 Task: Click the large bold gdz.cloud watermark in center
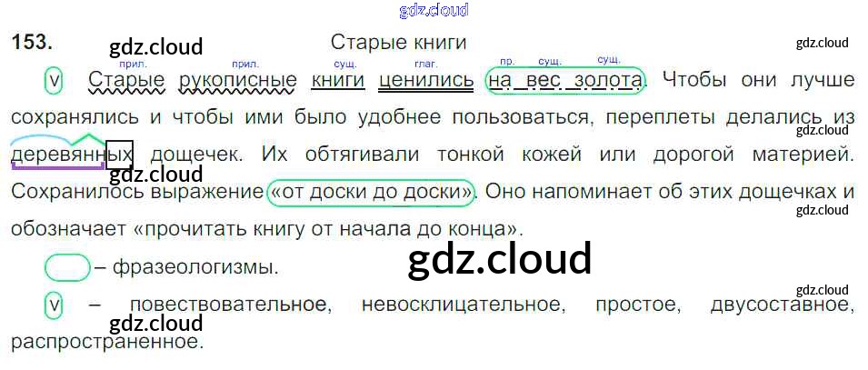500,259
